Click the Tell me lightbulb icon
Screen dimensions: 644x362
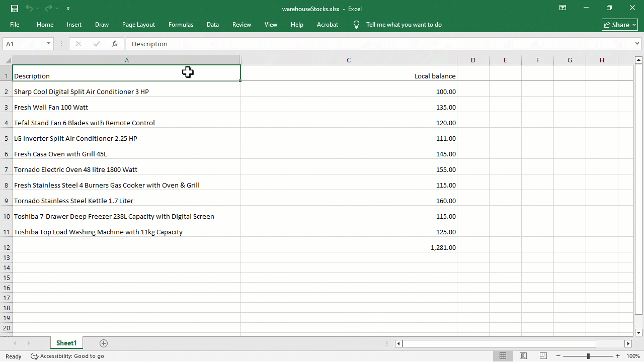pyautogui.click(x=356, y=25)
